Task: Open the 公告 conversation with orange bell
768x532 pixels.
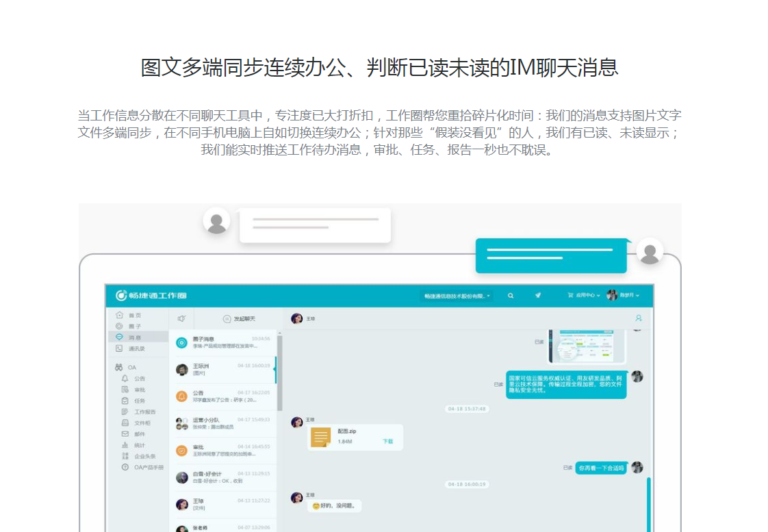Action: pyautogui.click(x=223, y=396)
